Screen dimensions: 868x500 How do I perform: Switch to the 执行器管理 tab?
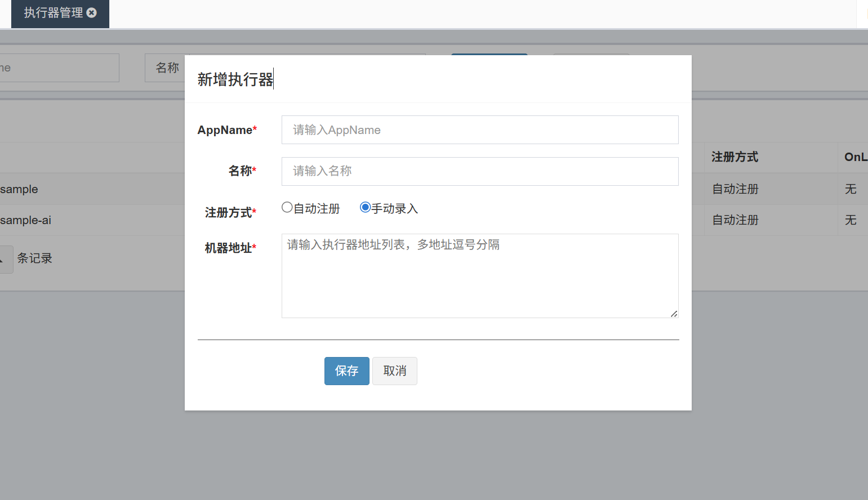pos(54,12)
